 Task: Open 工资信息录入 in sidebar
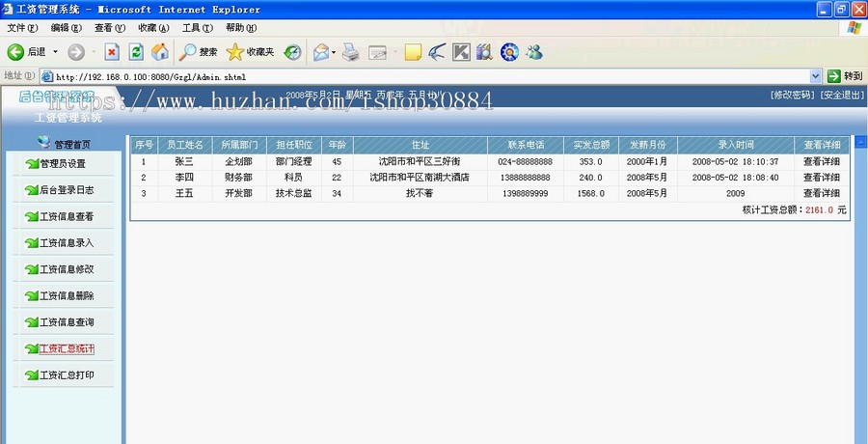(x=67, y=243)
